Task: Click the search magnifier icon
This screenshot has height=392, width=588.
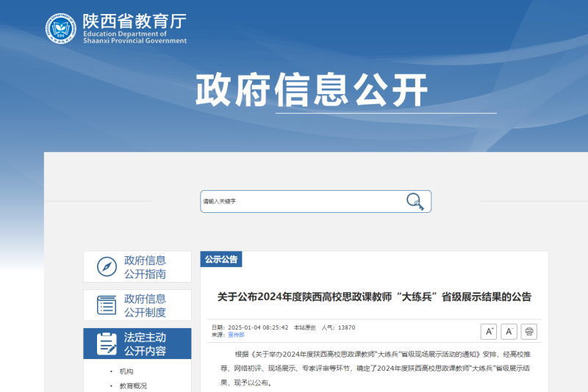Action: pyautogui.click(x=415, y=201)
